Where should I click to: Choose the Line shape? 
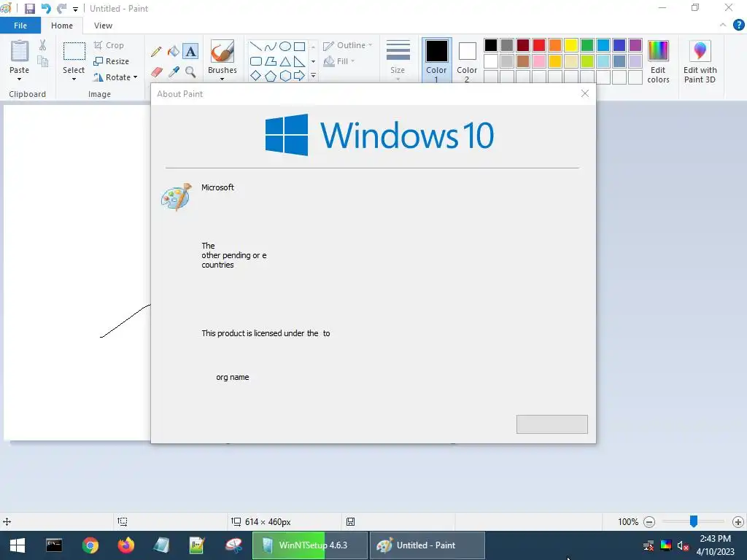click(256, 46)
